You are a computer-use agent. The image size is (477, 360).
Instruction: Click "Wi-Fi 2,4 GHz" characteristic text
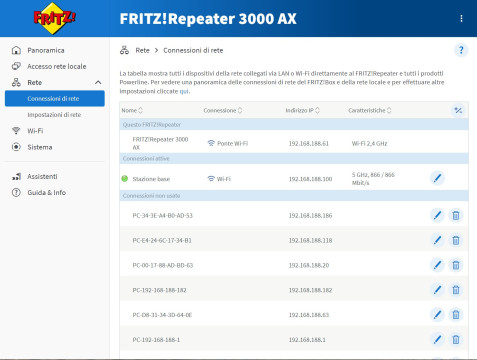pos(369,143)
